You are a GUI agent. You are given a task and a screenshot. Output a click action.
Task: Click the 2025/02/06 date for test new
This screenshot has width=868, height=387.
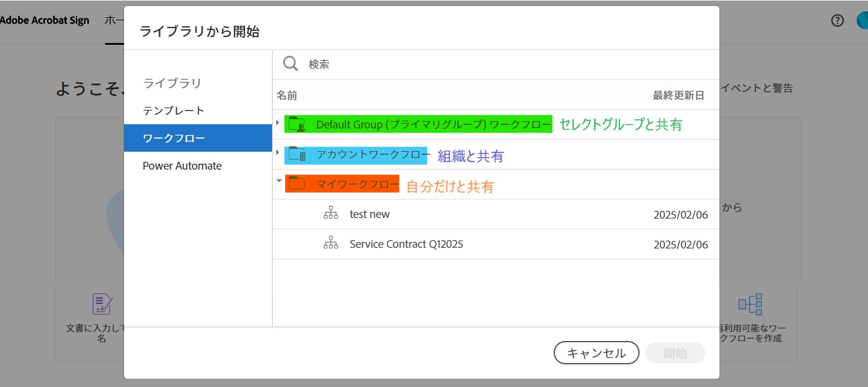point(681,215)
